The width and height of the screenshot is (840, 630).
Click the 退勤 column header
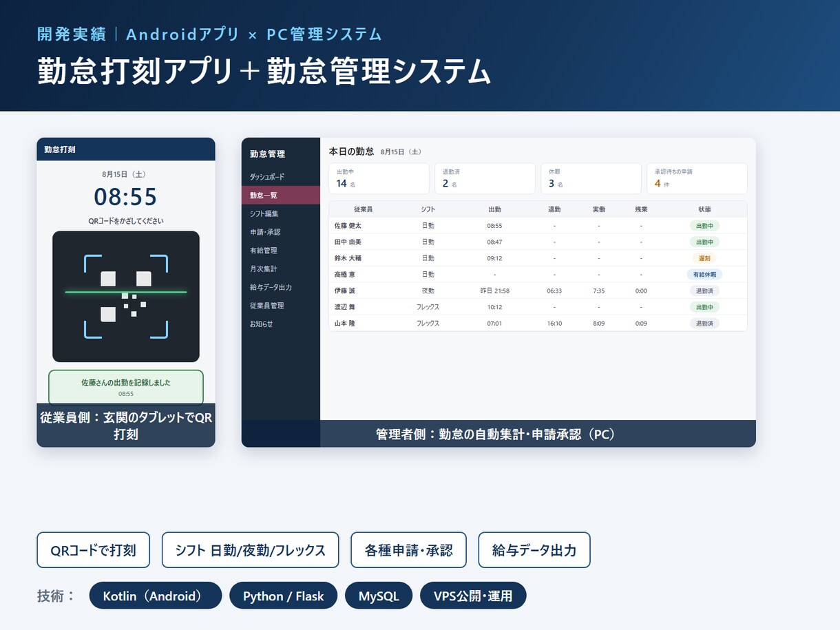[554, 209]
